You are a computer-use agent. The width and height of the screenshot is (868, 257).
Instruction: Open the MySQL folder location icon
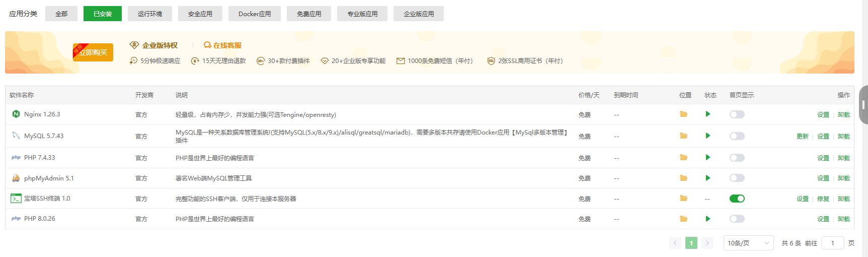pyautogui.click(x=683, y=136)
